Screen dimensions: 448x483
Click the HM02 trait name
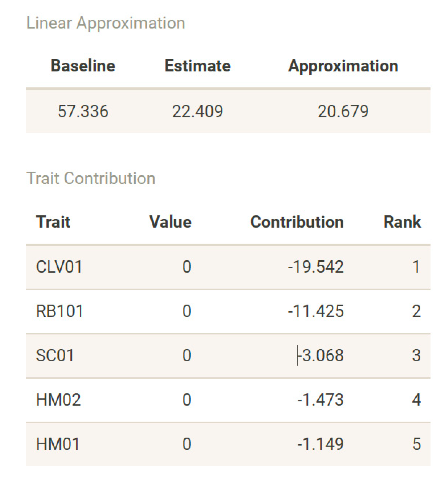tap(58, 400)
